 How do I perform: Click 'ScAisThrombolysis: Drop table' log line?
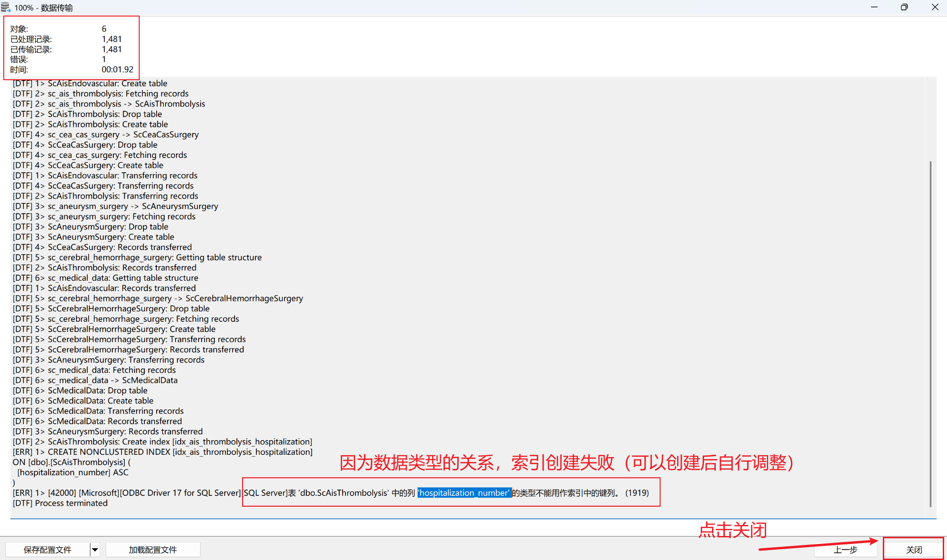click(x=87, y=114)
